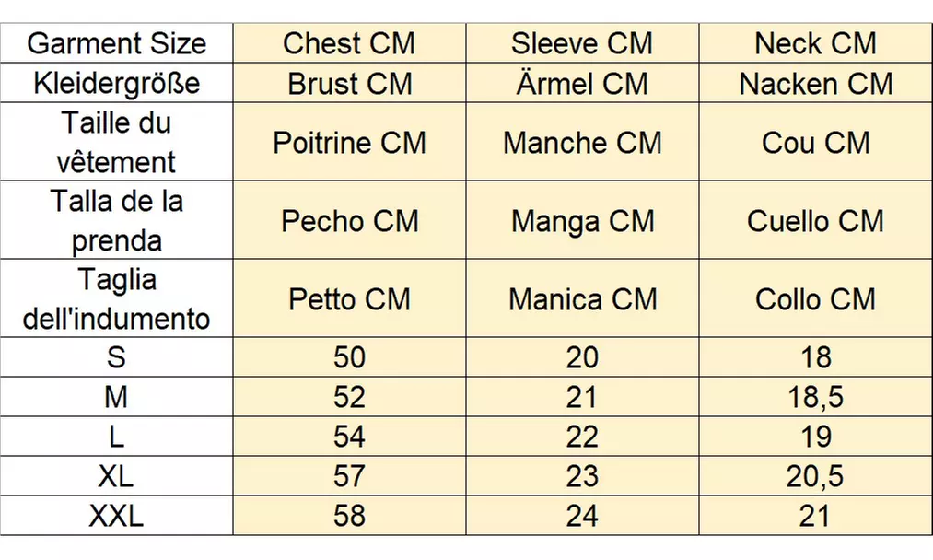Select the 'Neck CM' column header
This screenshot has width=933, height=560.
tap(815, 43)
